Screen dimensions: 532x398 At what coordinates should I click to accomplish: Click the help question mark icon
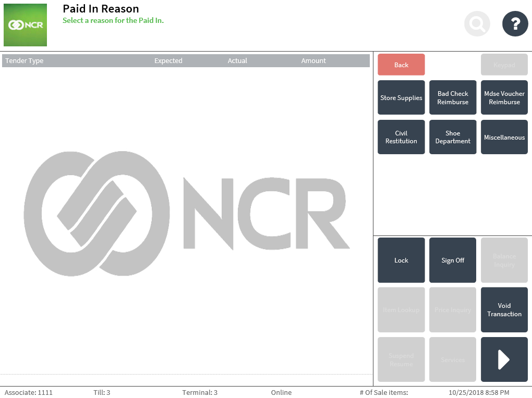pos(515,23)
